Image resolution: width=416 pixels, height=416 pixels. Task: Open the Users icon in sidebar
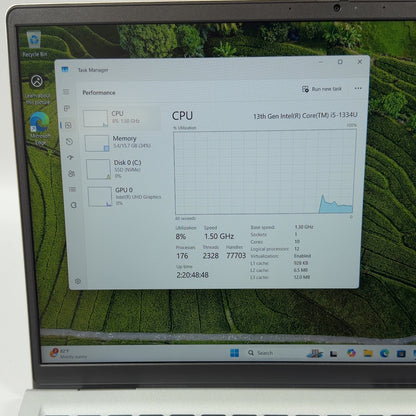click(x=71, y=173)
